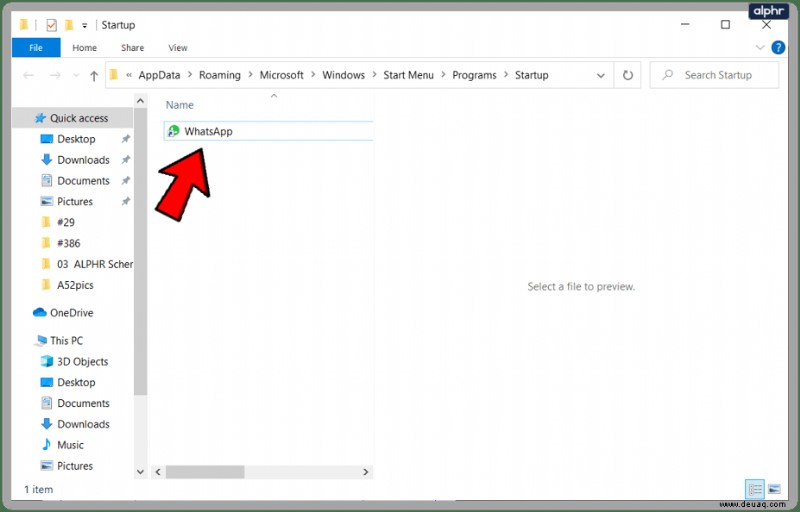Click the New folder quick access toolbar icon
800x512 pixels.
click(x=69, y=25)
